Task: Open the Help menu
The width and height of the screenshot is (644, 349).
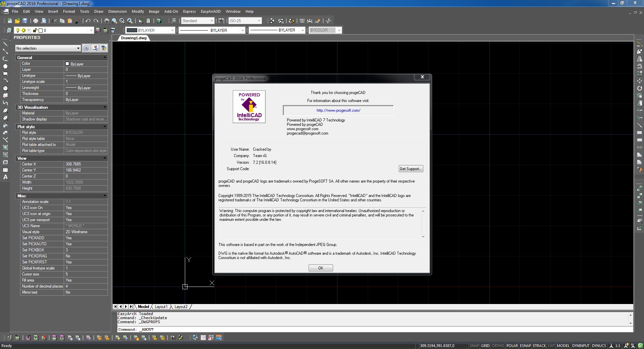Action: click(x=249, y=11)
